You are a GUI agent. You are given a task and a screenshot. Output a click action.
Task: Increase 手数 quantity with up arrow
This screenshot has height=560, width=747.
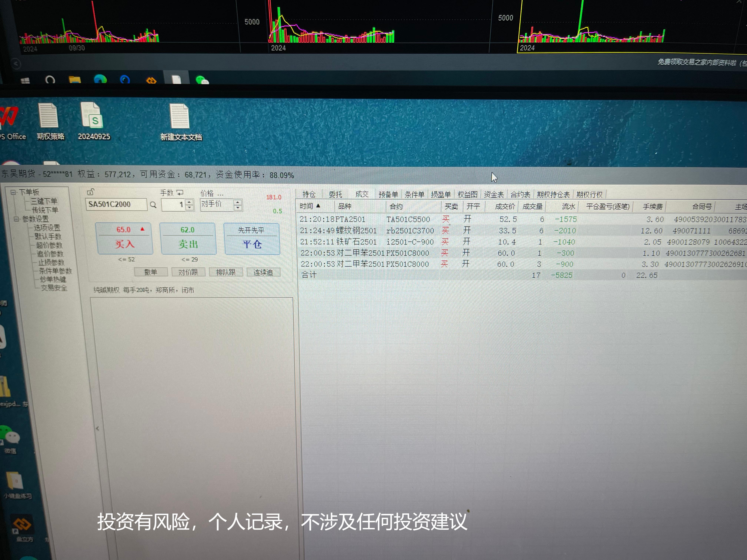coord(190,202)
